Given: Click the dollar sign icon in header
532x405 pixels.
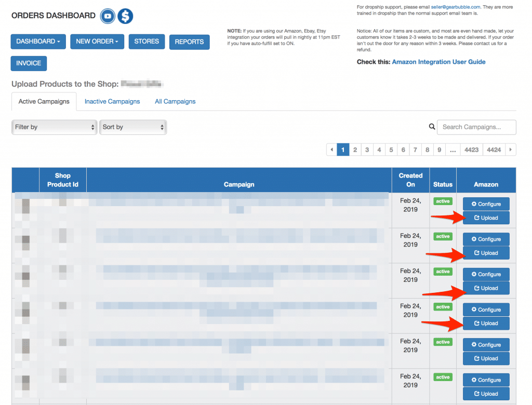Looking at the screenshot, I should coord(125,16).
